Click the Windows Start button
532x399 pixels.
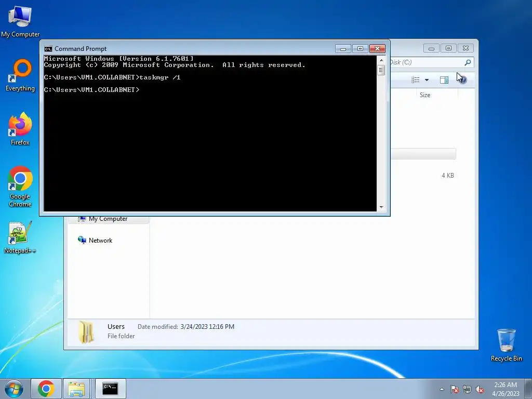click(14, 389)
